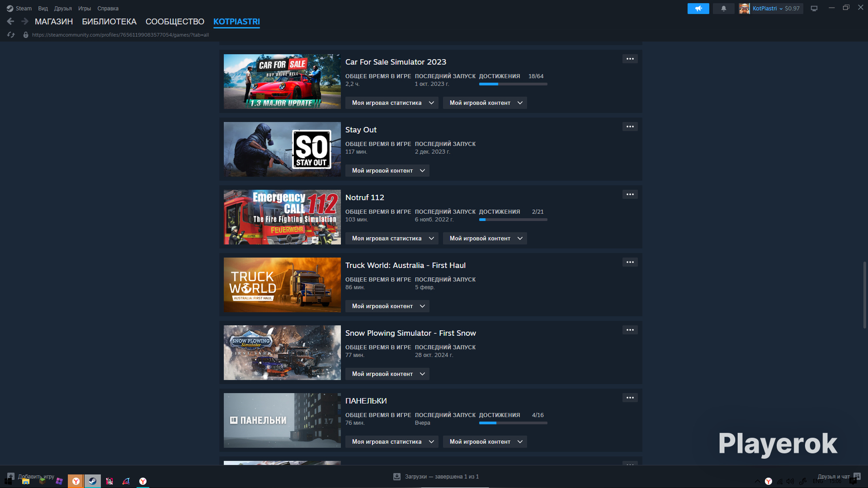The height and width of the screenshot is (488, 868).
Task: Open the Друзья и чат label
Action: point(833,476)
